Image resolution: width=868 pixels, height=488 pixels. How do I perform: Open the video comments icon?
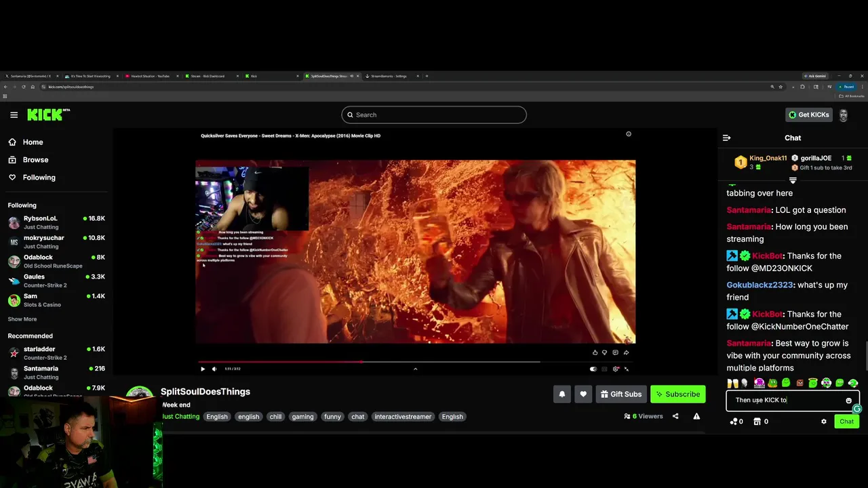[x=615, y=352]
